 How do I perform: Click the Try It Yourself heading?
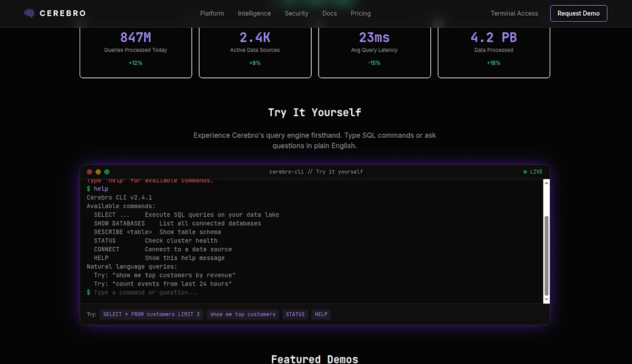[x=314, y=113]
